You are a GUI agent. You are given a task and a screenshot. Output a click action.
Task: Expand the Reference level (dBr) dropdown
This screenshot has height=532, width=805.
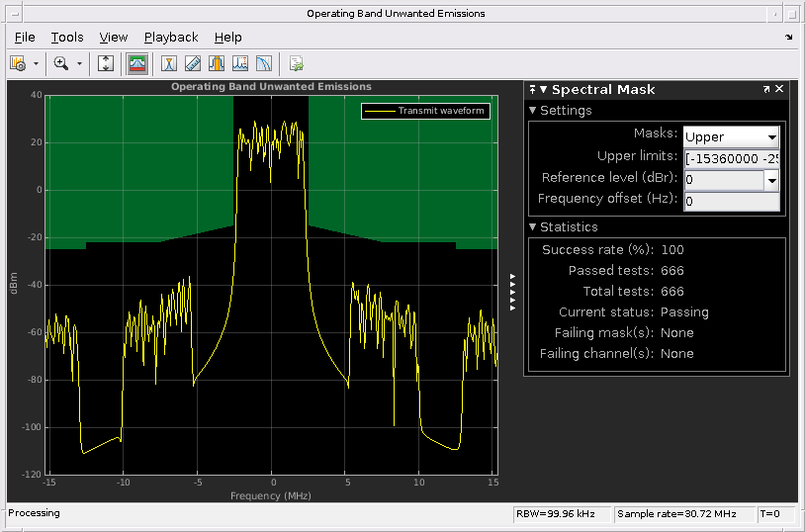771,179
